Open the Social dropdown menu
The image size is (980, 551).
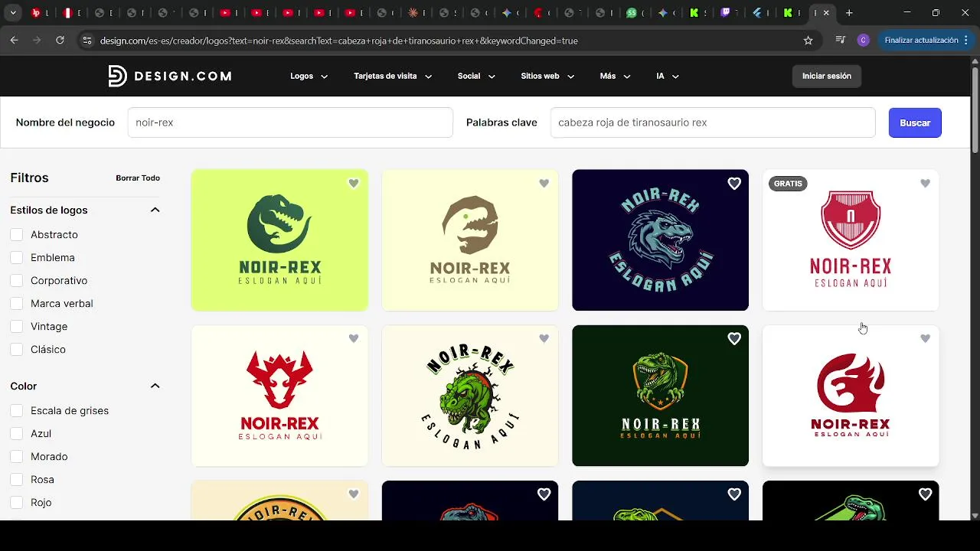coord(476,76)
